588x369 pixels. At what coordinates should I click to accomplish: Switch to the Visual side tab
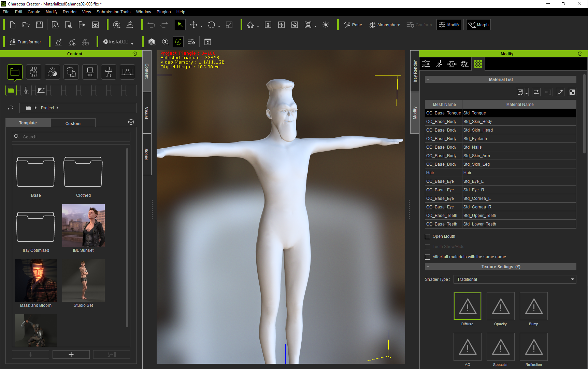click(x=147, y=113)
